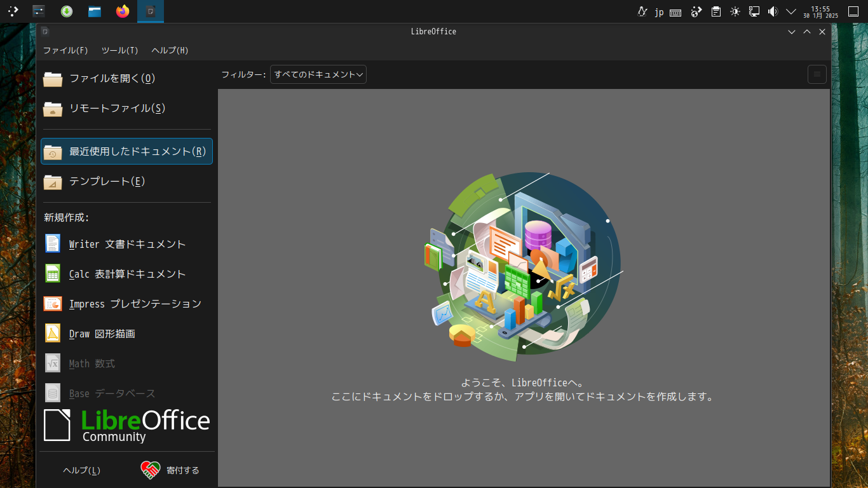The width and height of the screenshot is (868, 488).
Task: Launch System Settings from the taskbar
Action: [39, 11]
